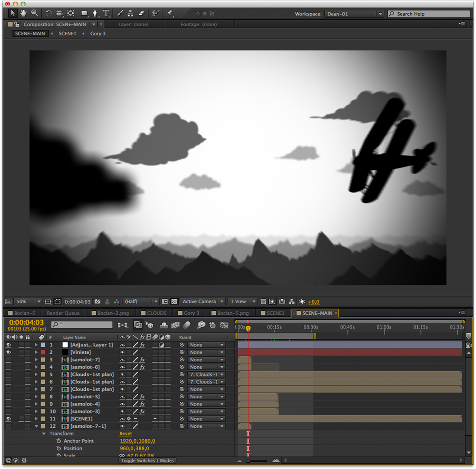Open the (Half) resolution dropdown

(x=140, y=302)
